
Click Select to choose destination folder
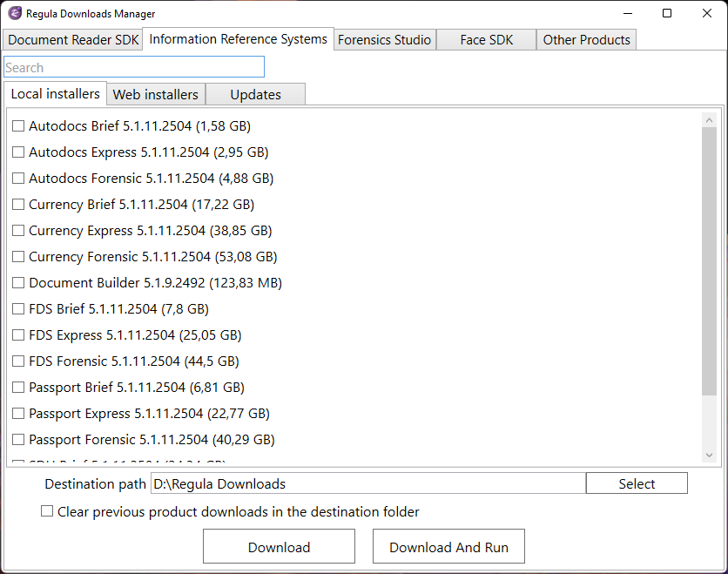point(637,483)
